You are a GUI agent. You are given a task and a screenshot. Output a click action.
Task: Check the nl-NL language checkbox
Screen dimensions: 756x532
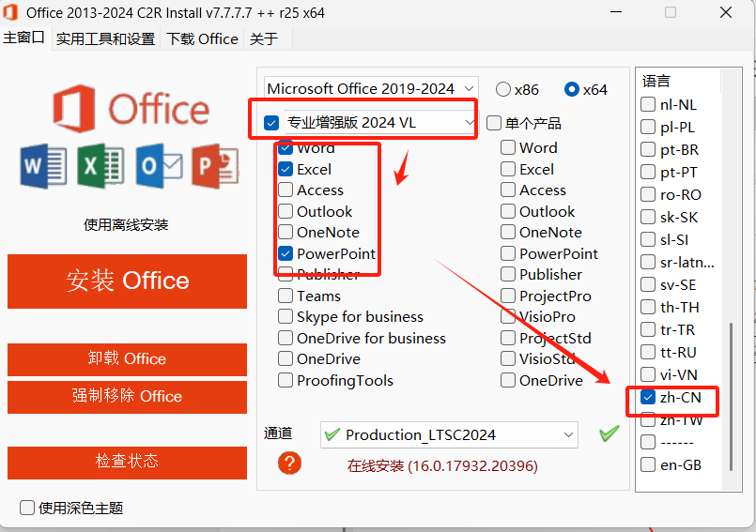coord(647,104)
